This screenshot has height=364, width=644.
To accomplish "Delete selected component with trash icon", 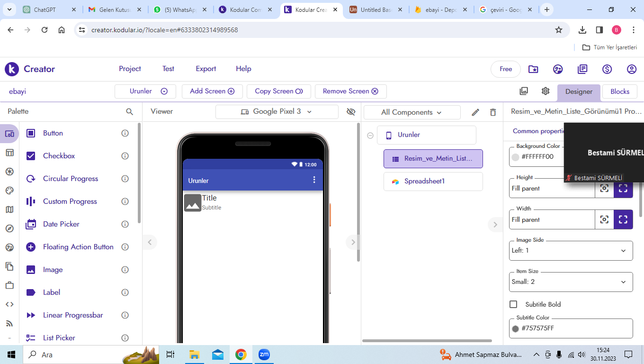I will (x=493, y=112).
